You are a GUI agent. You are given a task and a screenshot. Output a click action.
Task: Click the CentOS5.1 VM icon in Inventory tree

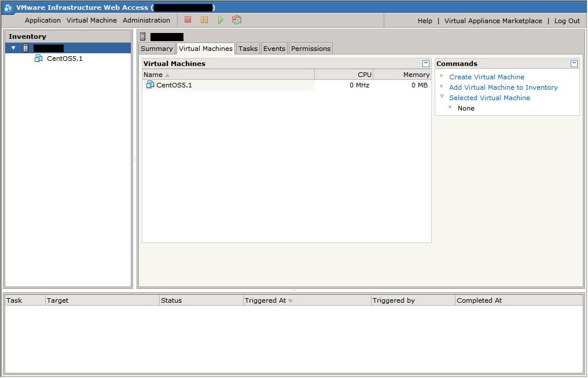[38, 58]
